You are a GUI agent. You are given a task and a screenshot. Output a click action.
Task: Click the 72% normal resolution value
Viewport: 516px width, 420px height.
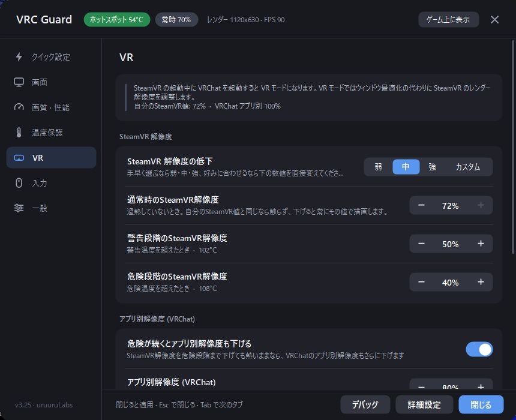450,206
